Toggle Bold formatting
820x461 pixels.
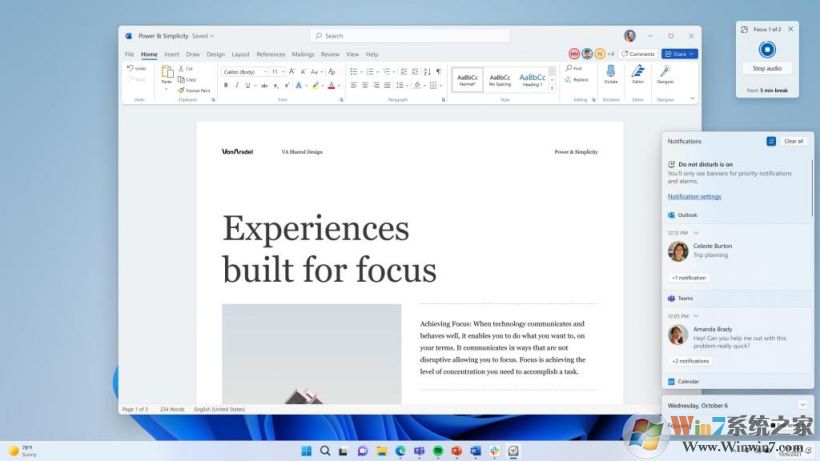point(226,85)
